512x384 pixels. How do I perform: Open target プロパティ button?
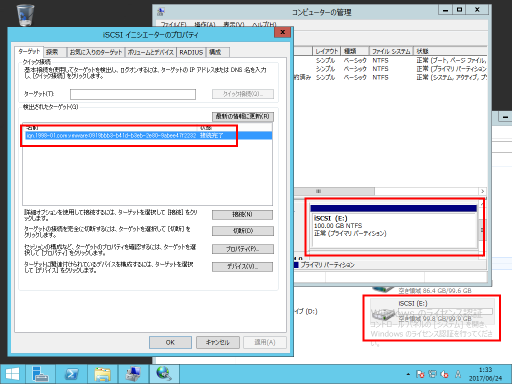click(243, 249)
